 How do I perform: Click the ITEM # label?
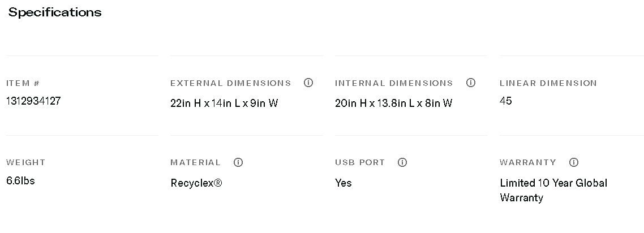coord(23,83)
